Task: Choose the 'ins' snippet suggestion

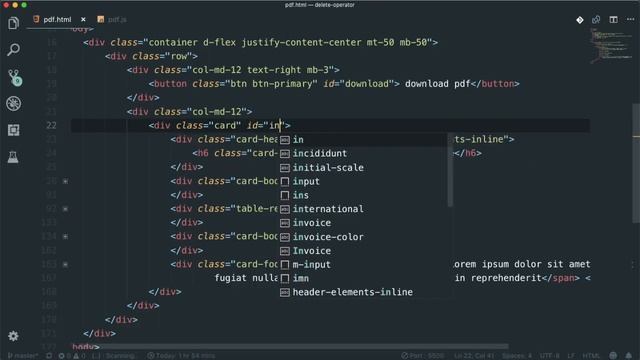Action: point(363,195)
